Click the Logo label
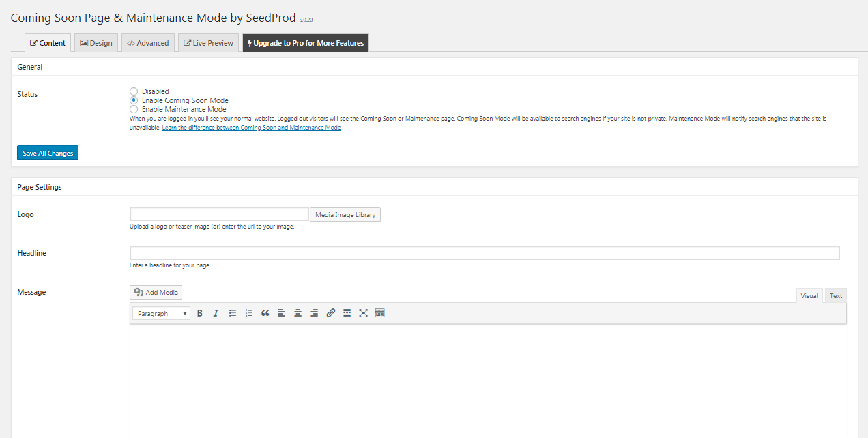The height and width of the screenshot is (438, 868). coord(25,214)
